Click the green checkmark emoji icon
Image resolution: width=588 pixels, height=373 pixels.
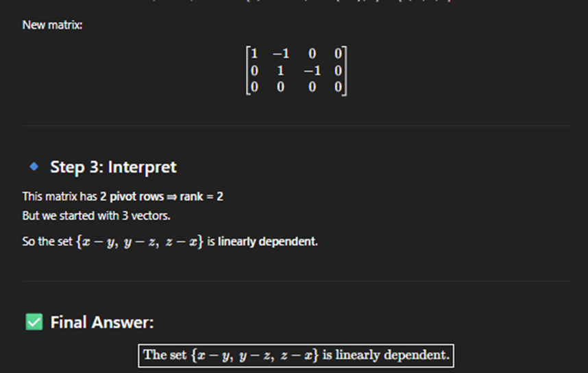click(x=34, y=322)
